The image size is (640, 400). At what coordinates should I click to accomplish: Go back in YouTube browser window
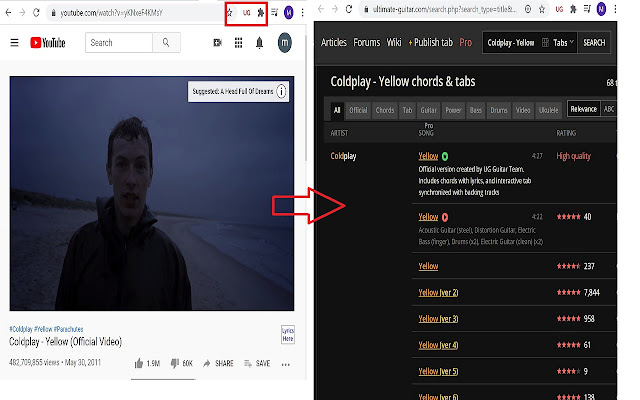8,13
